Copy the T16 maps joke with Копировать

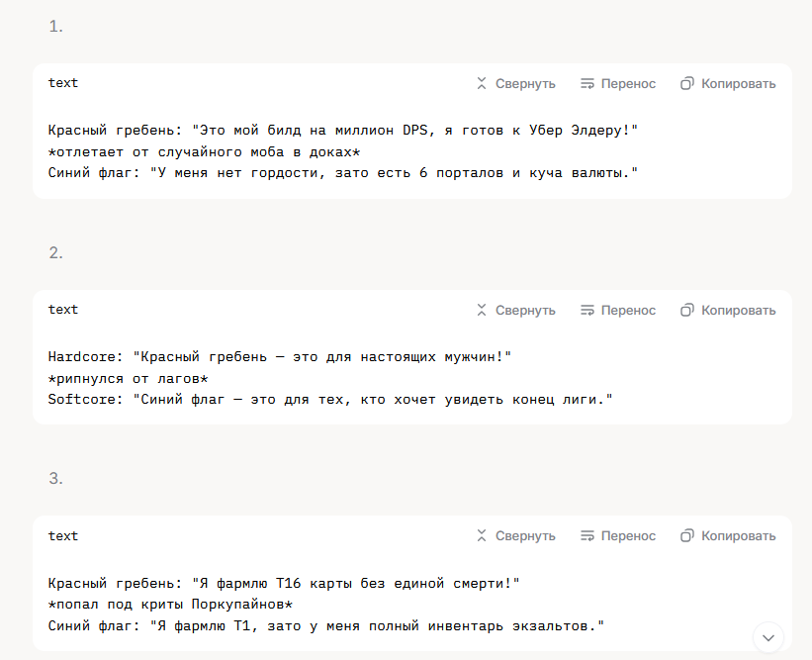point(728,535)
